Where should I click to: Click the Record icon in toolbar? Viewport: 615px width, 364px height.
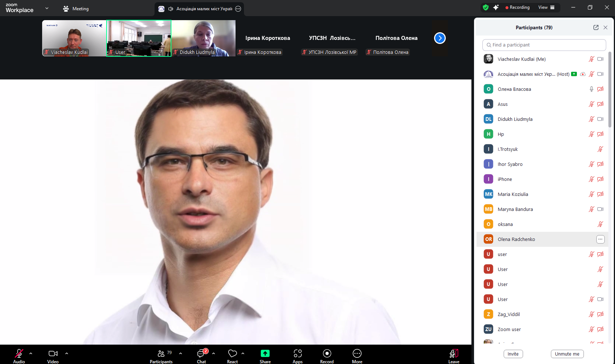click(x=327, y=354)
